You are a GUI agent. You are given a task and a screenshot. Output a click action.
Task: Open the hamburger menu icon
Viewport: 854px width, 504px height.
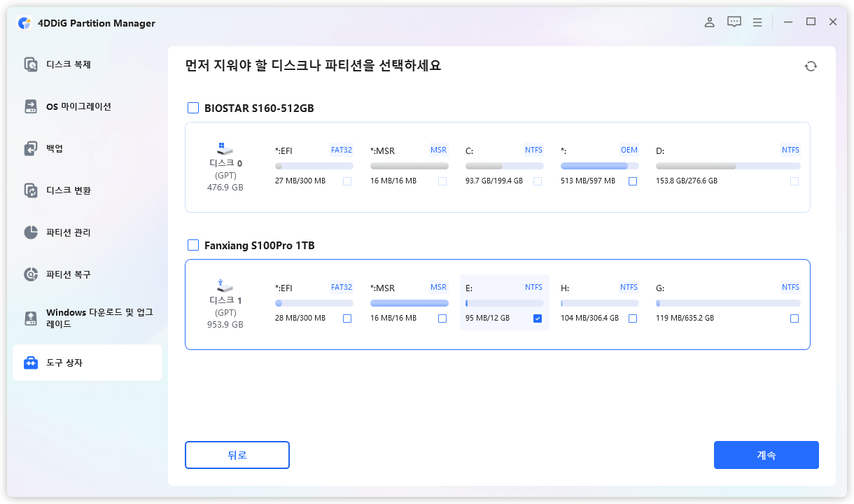(757, 22)
